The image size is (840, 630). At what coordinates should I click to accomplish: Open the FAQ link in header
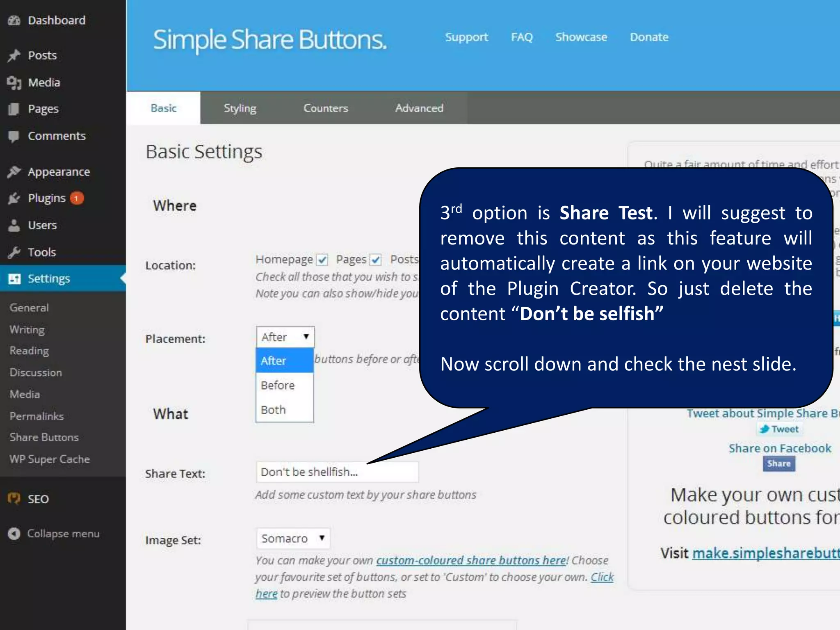522,37
